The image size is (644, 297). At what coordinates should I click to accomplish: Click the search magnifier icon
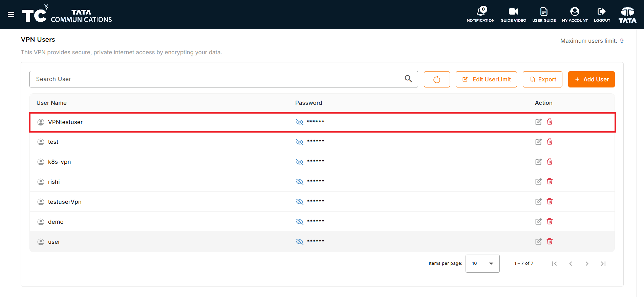pyautogui.click(x=408, y=79)
